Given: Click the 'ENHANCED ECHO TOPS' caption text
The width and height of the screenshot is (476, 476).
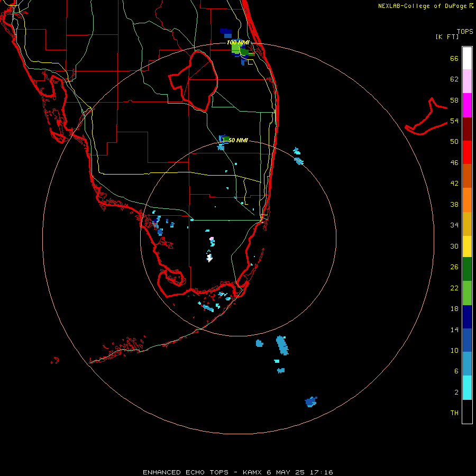Looking at the screenshot, I should [x=186, y=472].
